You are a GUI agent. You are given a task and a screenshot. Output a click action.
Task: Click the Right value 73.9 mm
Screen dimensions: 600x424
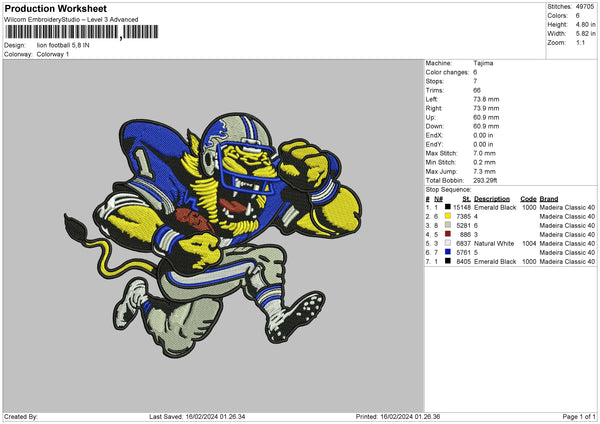coord(486,108)
